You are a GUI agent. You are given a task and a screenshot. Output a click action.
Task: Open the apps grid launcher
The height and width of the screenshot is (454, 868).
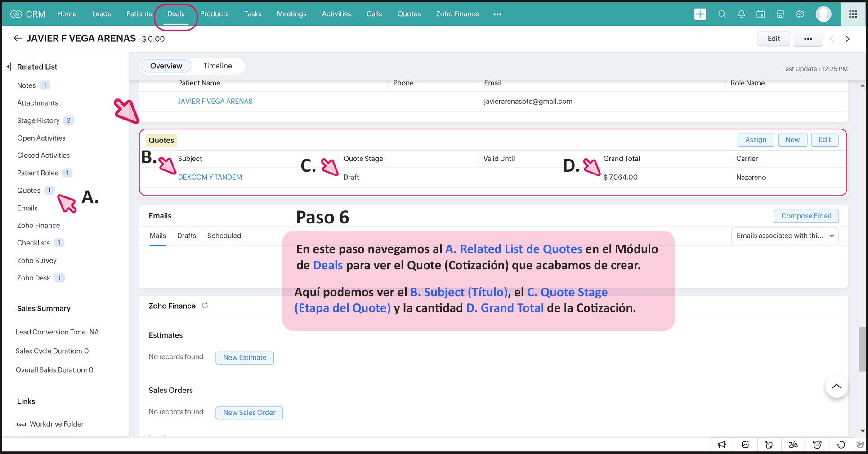[x=853, y=14]
